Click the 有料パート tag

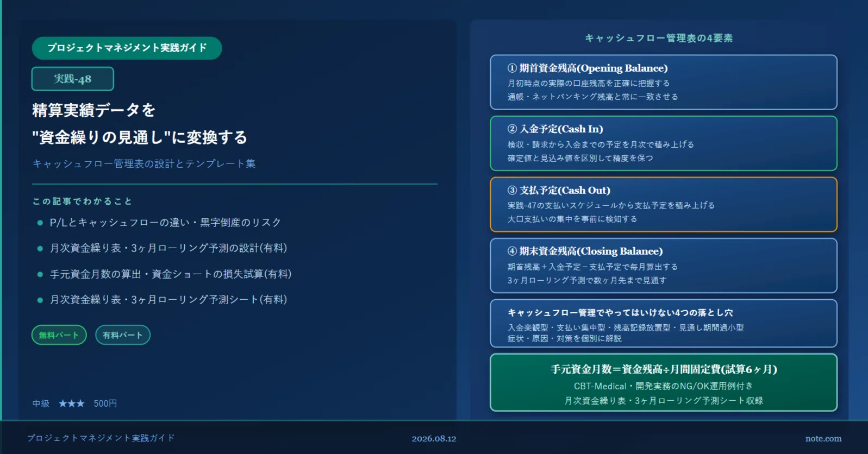[x=123, y=335]
